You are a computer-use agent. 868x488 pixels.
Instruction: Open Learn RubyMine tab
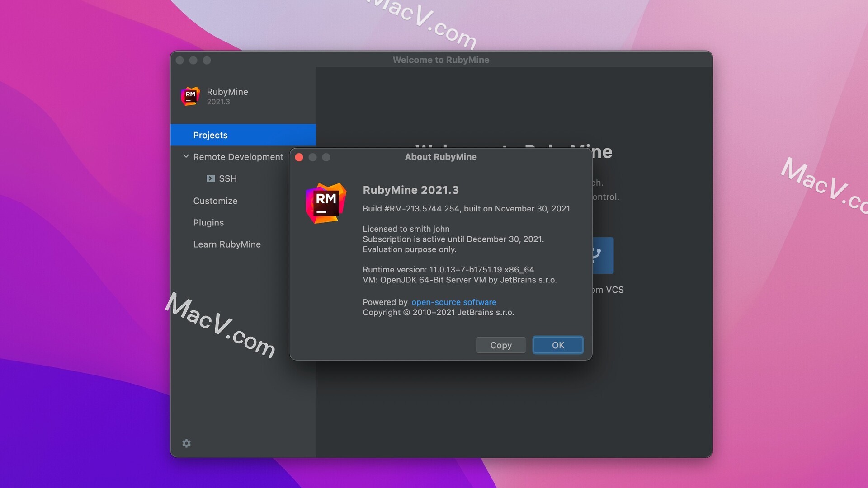click(x=227, y=244)
